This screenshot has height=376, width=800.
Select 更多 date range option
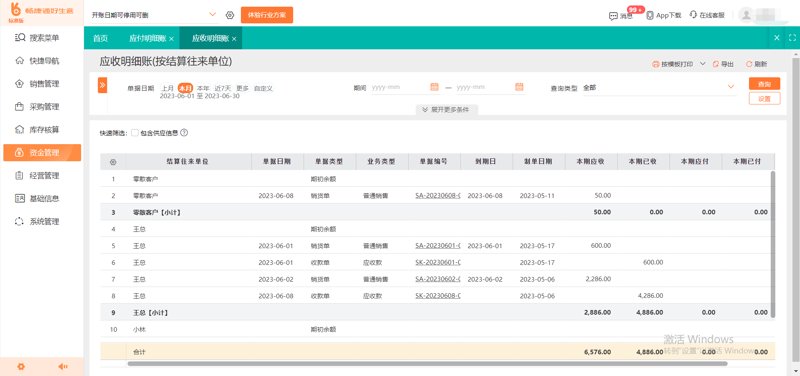point(242,88)
